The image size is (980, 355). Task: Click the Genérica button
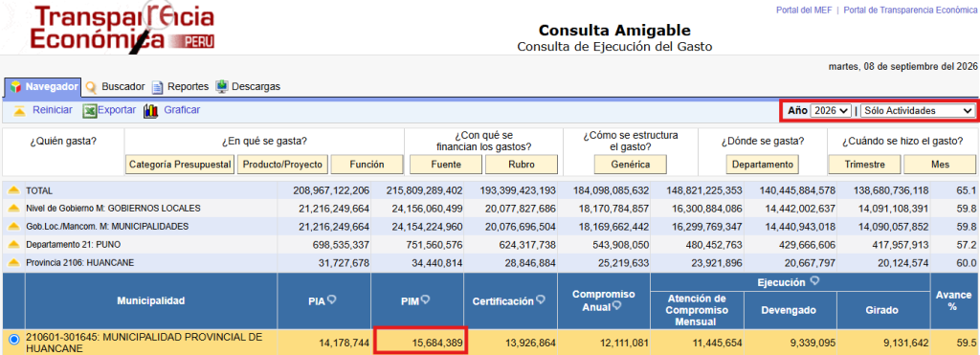pos(631,165)
